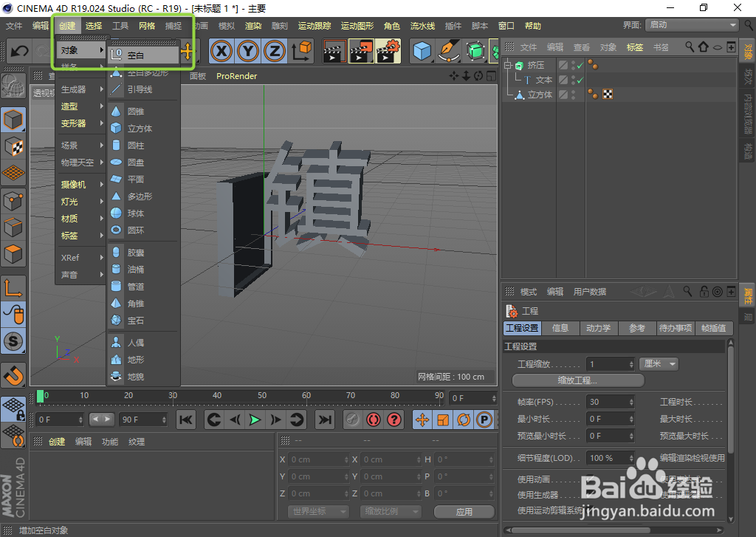Click the timeline green frame marker
Image resolution: width=756 pixels, height=537 pixels.
[x=40, y=396]
